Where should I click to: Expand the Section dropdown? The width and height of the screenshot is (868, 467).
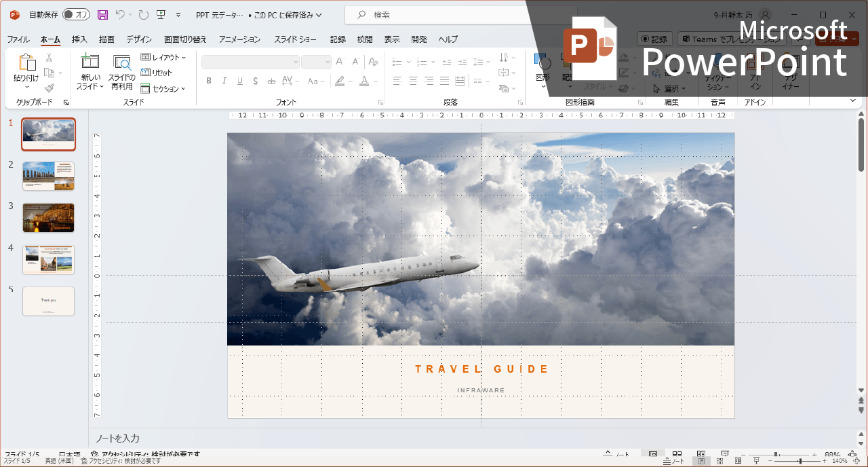[x=163, y=89]
